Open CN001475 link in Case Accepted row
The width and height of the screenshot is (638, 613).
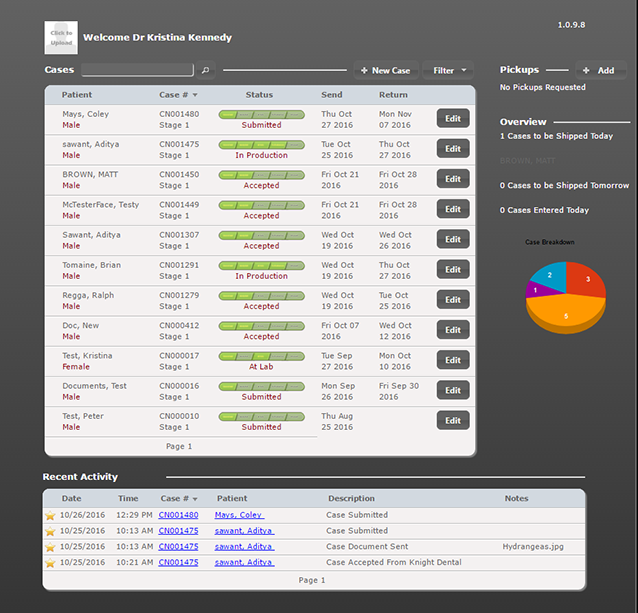click(x=178, y=563)
